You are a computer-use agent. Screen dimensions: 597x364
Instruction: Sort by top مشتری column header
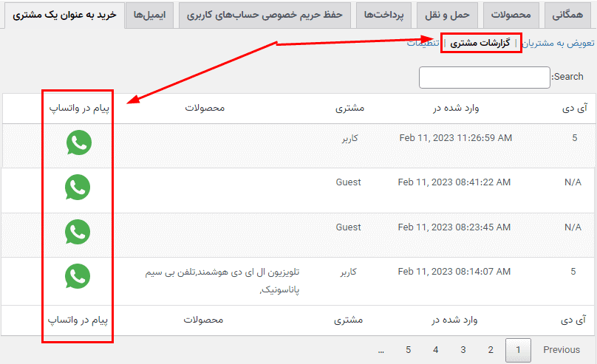(349, 109)
